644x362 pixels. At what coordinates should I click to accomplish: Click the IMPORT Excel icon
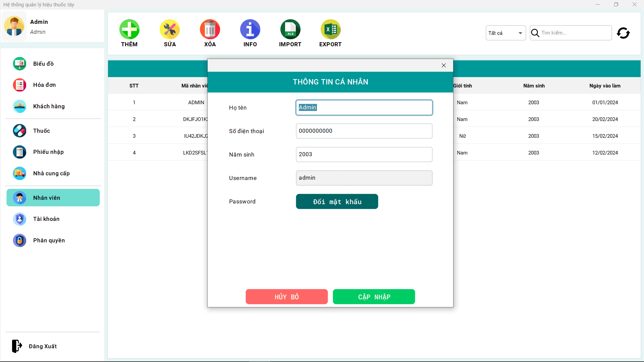(290, 29)
